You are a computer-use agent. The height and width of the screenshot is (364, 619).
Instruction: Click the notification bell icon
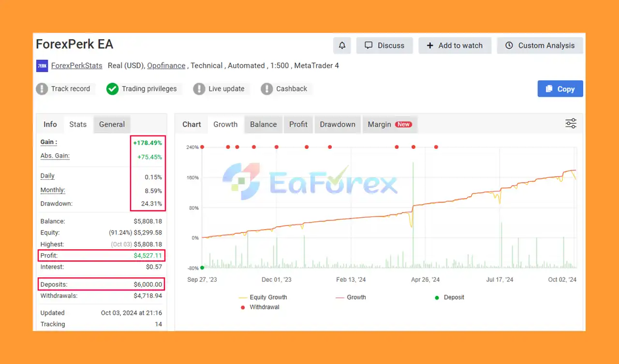pyautogui.click(x=342, y=45)
